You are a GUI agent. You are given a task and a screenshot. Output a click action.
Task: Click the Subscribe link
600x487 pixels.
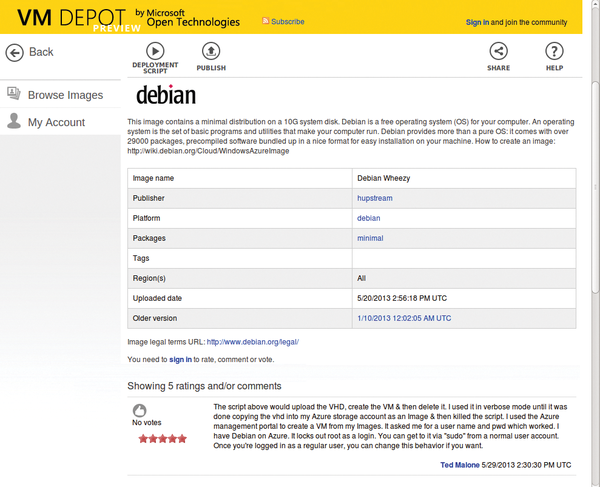pos(288,21)
